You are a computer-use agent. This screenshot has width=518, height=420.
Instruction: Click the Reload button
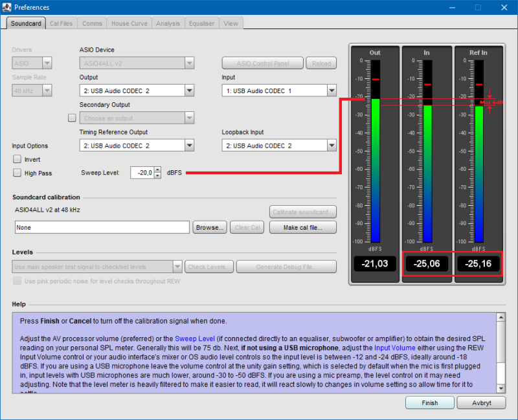coord(321,63)
